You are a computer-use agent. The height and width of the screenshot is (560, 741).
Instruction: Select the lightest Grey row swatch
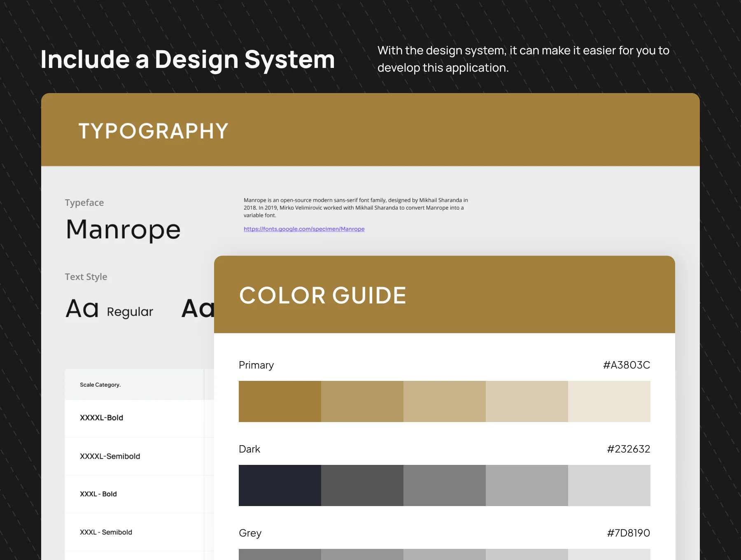(x=609, y=554)
